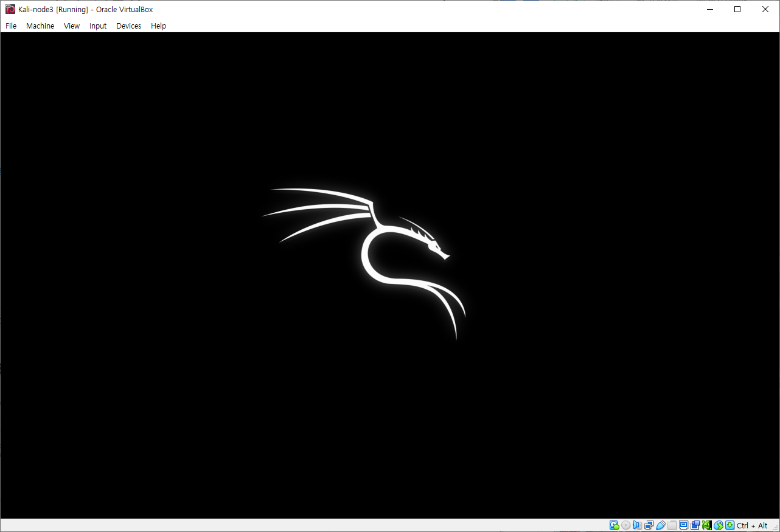This screenshot has width=780, height=532.
Task: Click the recording status icon
Action: click(x=695, y=525)
